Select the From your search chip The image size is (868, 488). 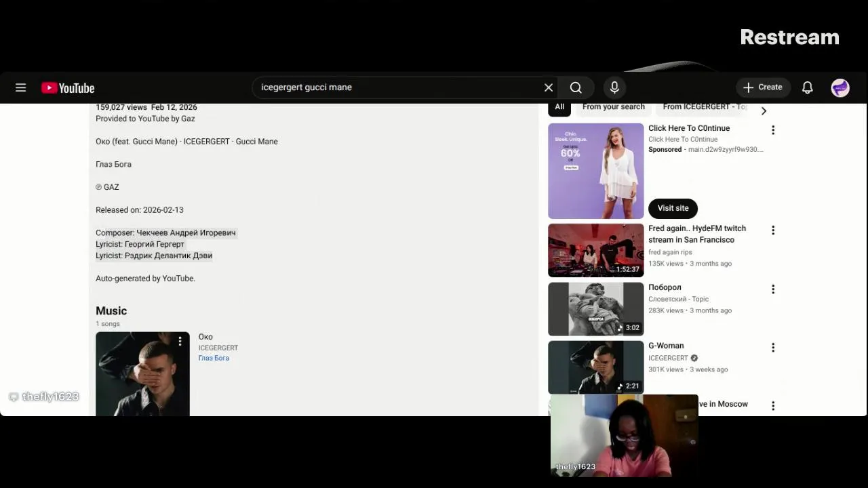pos(613,107)
